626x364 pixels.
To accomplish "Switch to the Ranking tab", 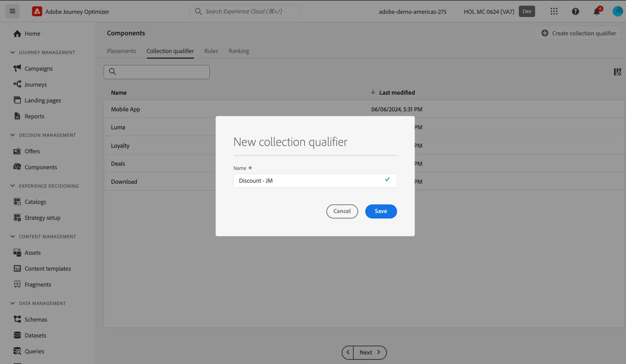I will pyautogui.click(x=239, y=51).
